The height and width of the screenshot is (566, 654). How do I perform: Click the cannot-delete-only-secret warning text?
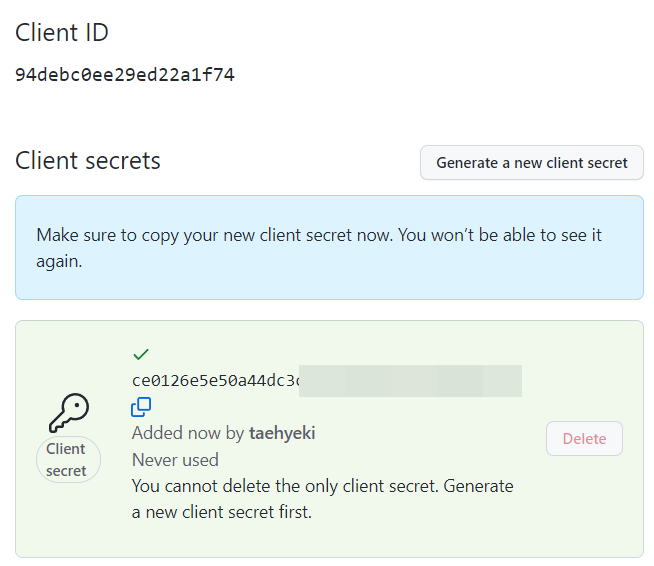(322, 499)
